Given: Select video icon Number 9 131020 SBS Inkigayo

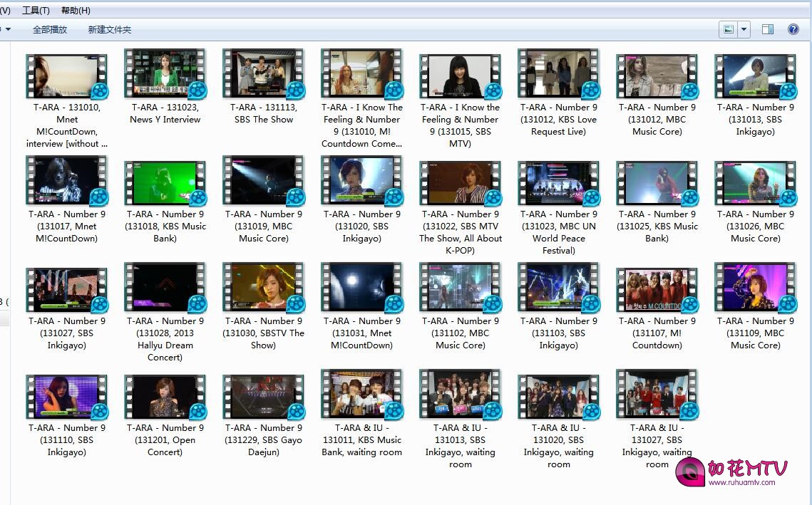Looking at the screenshot, I should (x=362, y=180).
